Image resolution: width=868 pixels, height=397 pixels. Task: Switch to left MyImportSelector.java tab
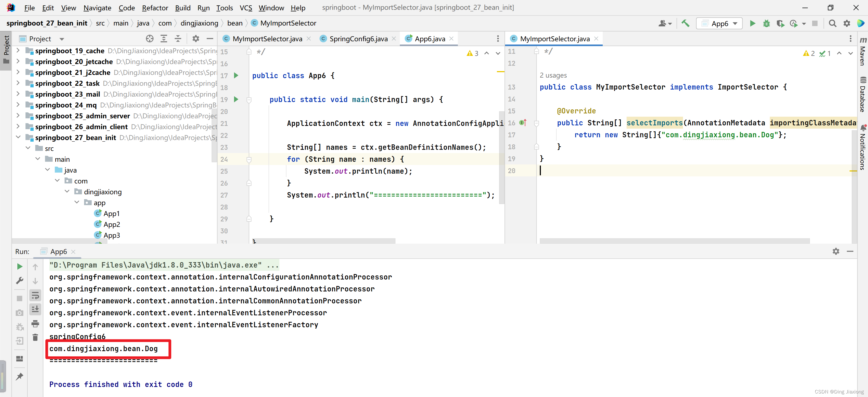pyautogui.click(x=267, y=39)
